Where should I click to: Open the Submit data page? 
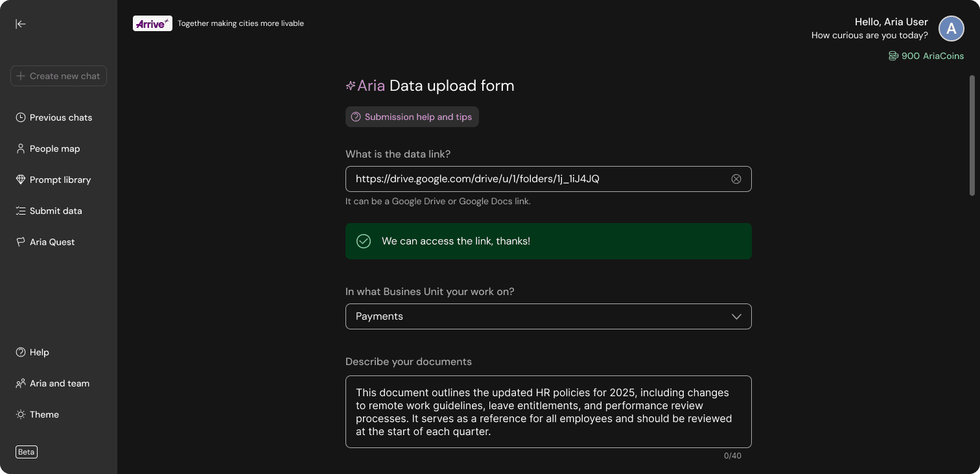(x=56, y=211)
